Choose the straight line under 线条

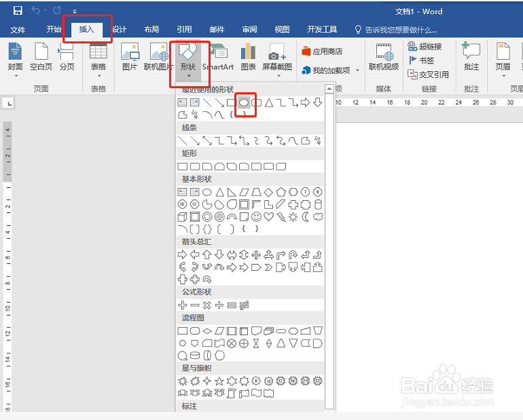tap(183, 140)
